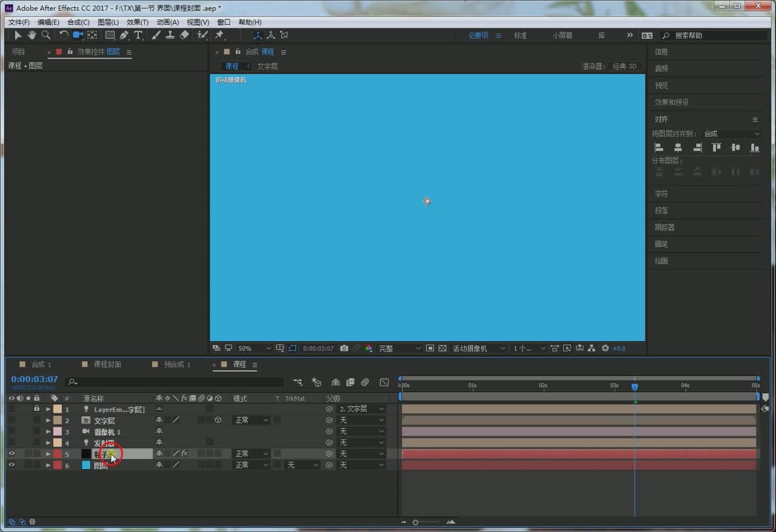This screenshot has width=776, height=532.
Task: Switch to the 课程封面 timeline tab
Action: tap(107, 364)
